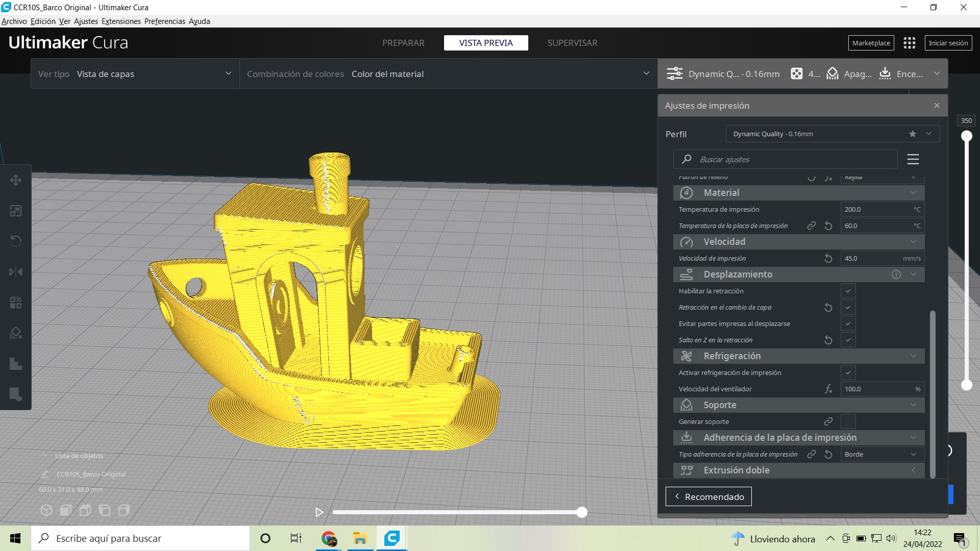Switch to the PREPARAR tab
Image resolution: width=980 pixels, height=551 pixels.
click(403, 43)
